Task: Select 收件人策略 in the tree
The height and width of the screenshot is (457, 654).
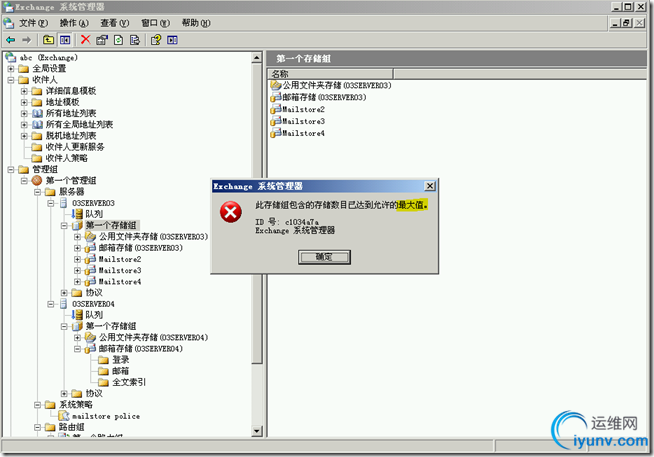Action: 67,158
